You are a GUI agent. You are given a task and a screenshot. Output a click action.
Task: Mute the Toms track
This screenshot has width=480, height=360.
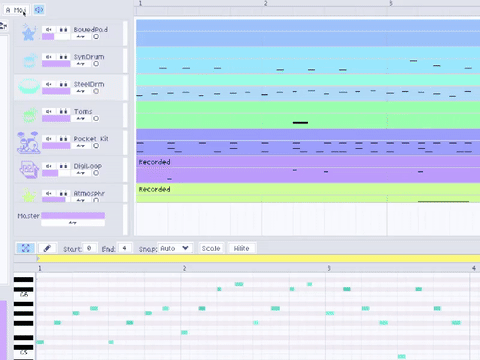click(x=49, y=111)
